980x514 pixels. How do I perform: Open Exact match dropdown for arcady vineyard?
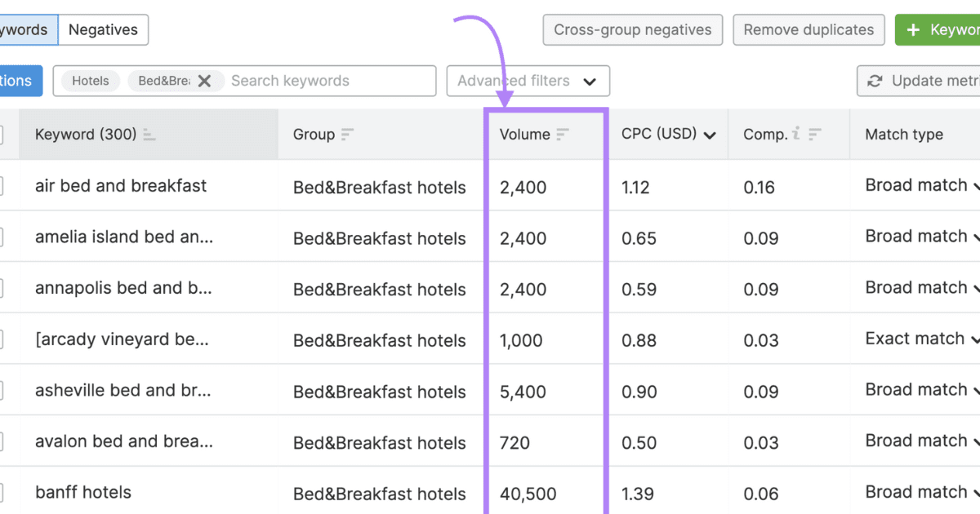click(x=975, y=339)
